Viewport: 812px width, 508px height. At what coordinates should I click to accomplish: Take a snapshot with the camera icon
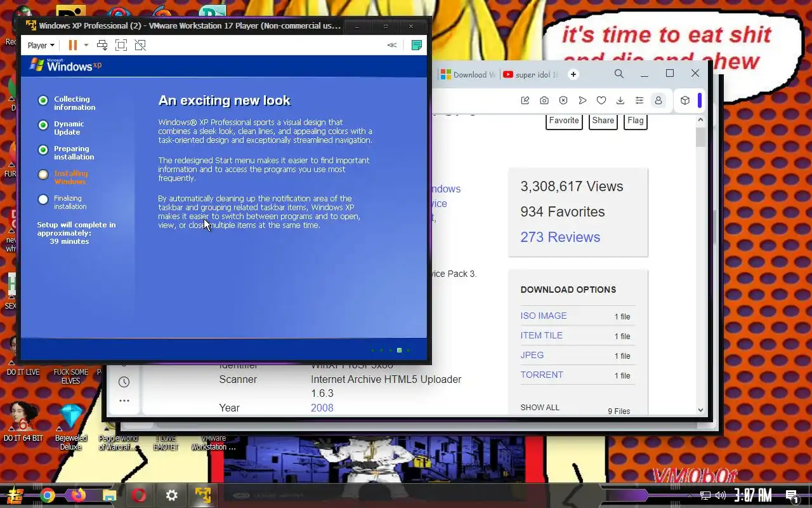(x=544, y=100)
